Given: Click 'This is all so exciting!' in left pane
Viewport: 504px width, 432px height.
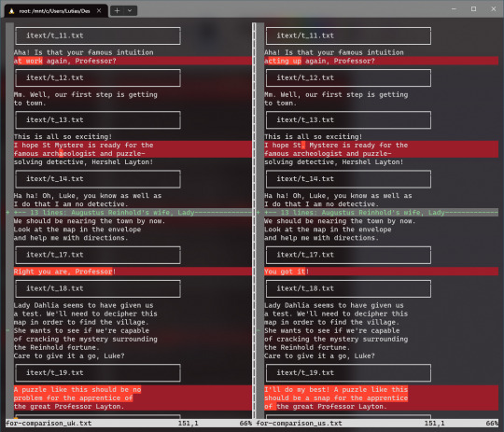Looking at the screenshot, I should tap(63, 136).
